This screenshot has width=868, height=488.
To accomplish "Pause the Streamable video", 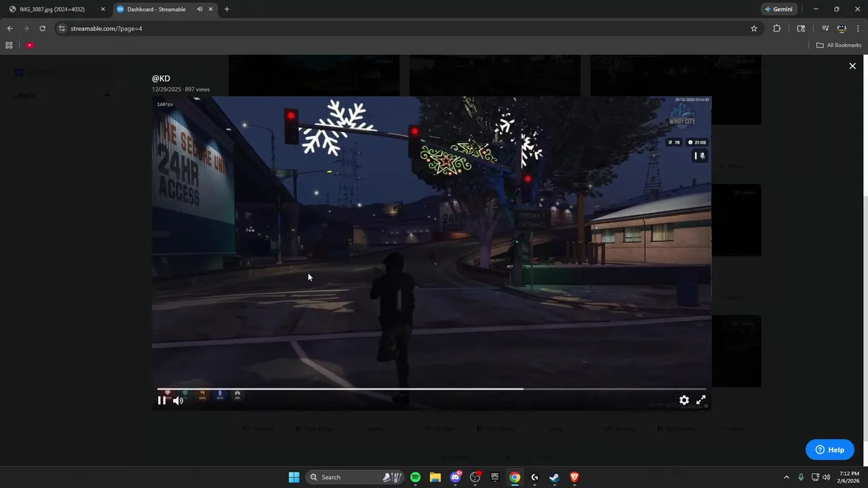I will [161, 401].
